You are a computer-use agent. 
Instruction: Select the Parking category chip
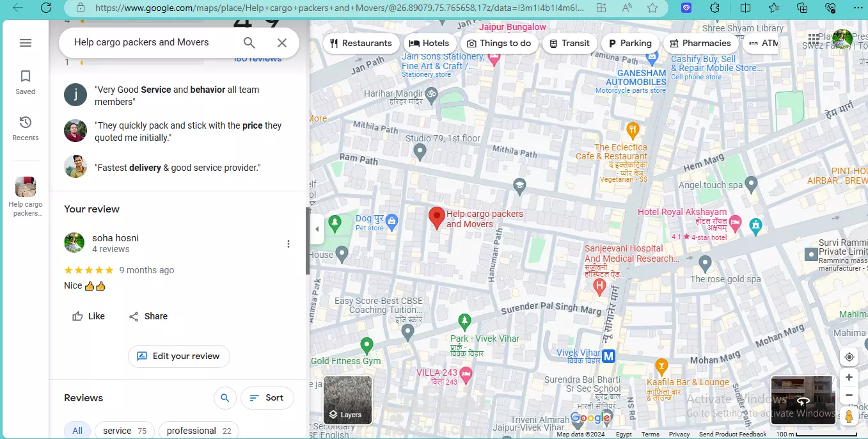[629, 44]
